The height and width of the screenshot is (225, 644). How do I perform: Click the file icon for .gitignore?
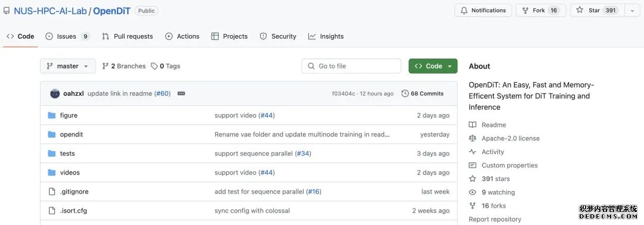[x=52, y=192]
